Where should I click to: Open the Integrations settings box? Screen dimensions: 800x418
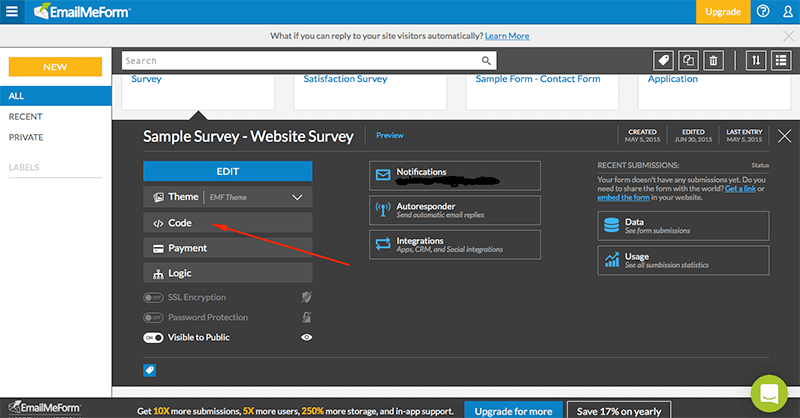click(455, 244)
